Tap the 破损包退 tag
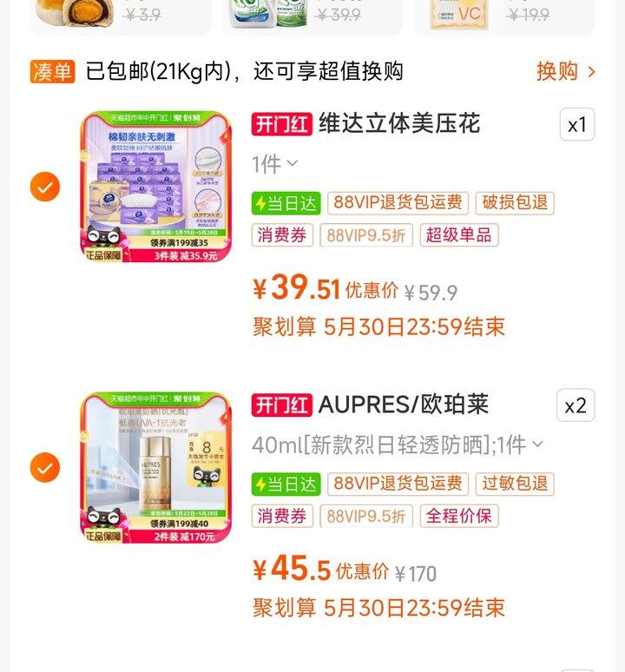 click(515, 202)
